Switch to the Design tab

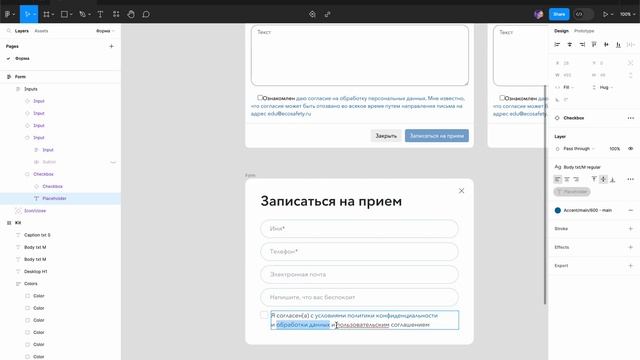(561, 31)
